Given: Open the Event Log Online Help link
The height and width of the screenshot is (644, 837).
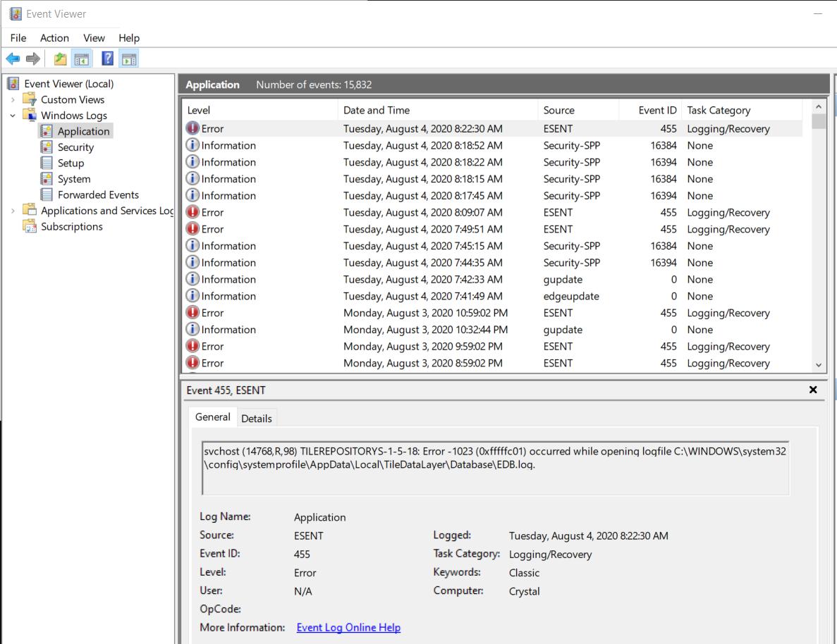Looking at the screenshot, I should [348, 627].
